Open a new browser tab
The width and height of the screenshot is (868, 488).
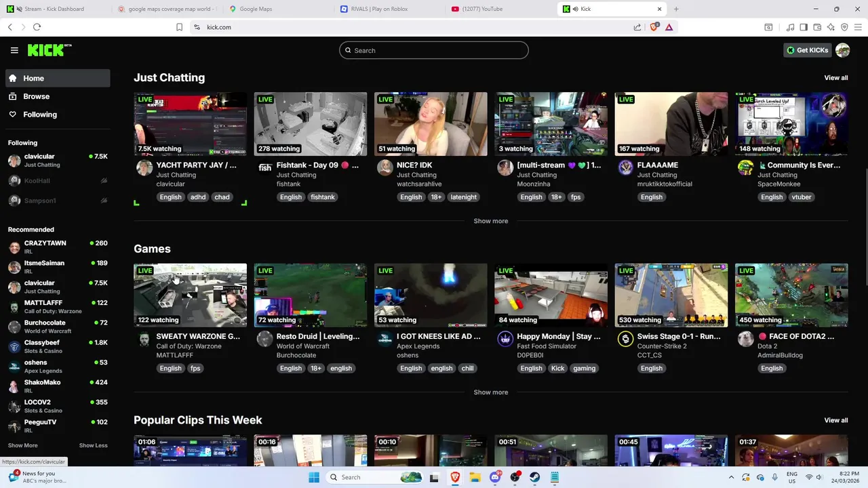(x=676, y=9)
